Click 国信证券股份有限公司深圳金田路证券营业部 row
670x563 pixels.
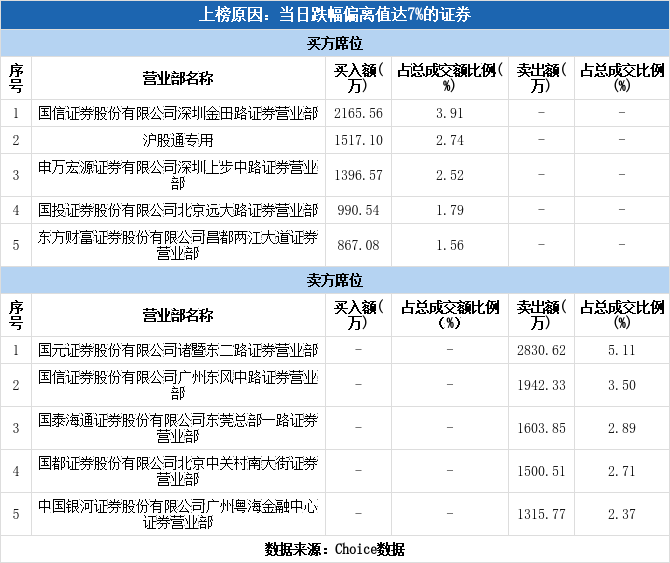(x=335, y=113)
